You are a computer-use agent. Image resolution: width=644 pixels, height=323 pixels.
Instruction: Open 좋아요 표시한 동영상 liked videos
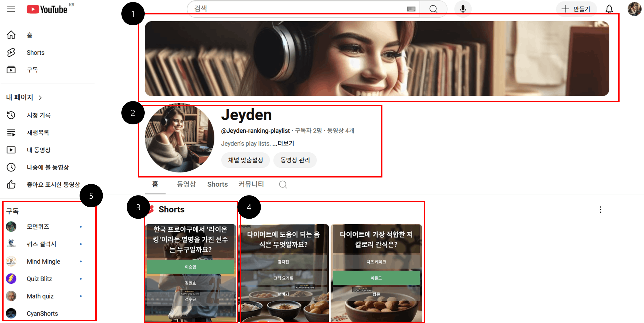(53, 185)
